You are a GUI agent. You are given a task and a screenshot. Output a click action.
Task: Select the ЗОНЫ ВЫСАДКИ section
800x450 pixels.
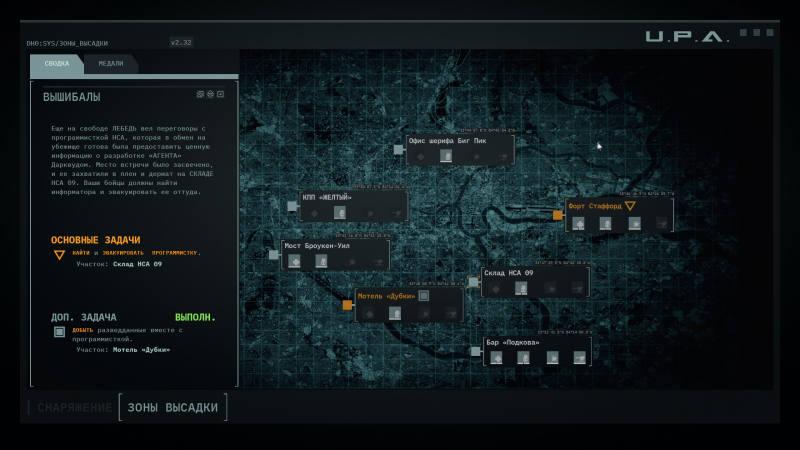(x=172, y=408)
